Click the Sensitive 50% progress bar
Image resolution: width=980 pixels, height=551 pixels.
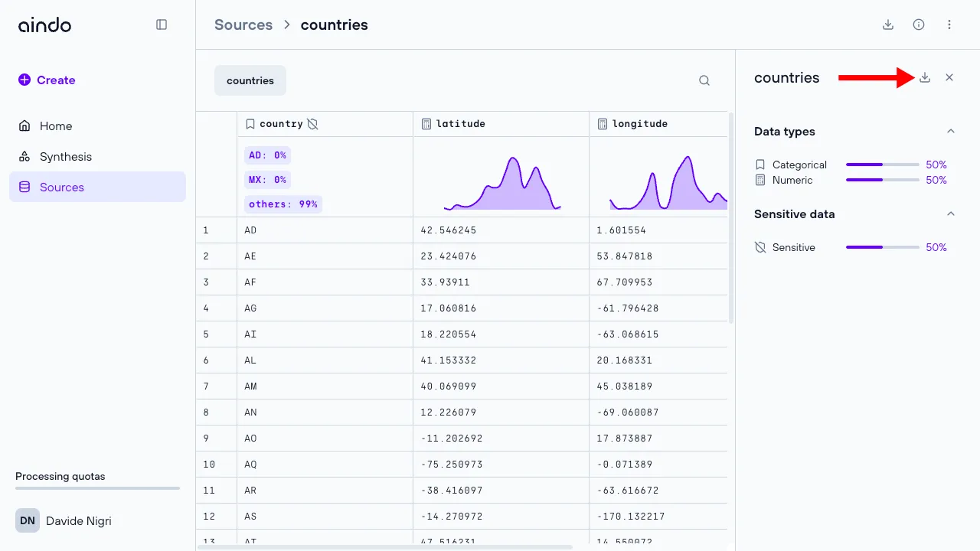(x=882, y=247)
